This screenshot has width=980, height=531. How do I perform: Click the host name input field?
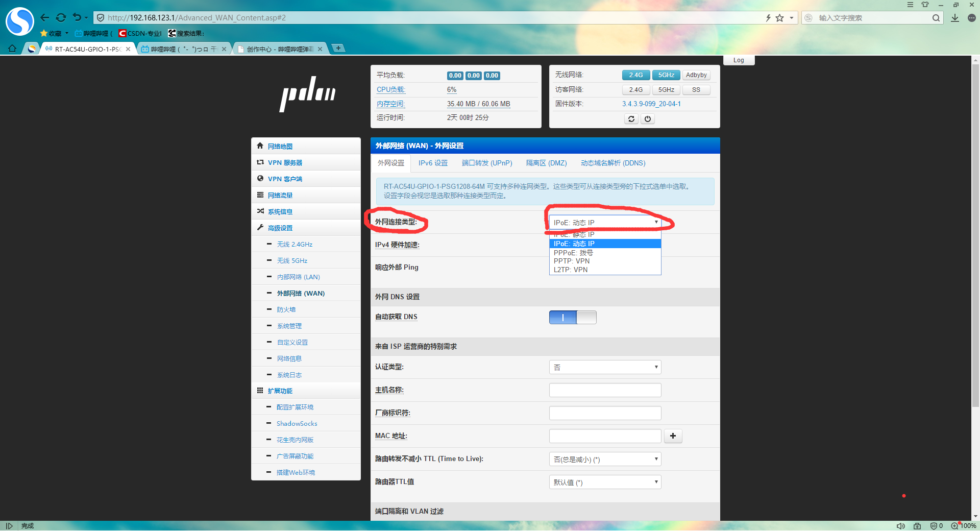(x=605, y=390)
